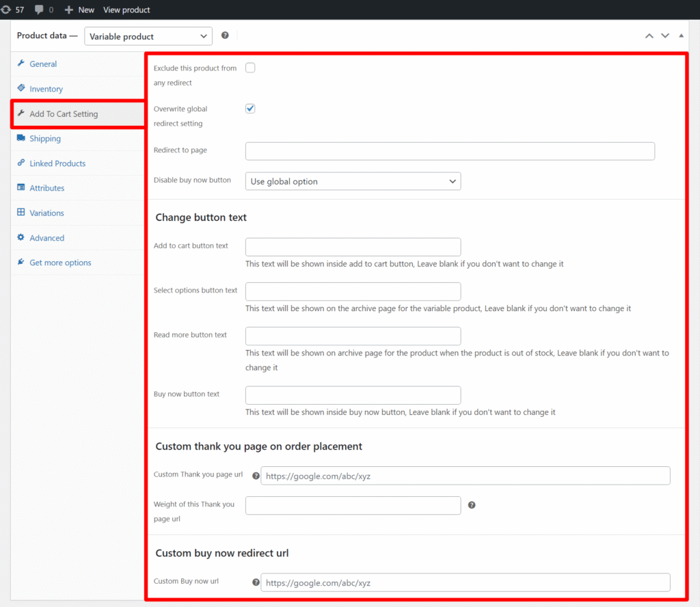Click the move panel down arrow icon
Viewport: 700px width, 607px height.
point(664,36)
